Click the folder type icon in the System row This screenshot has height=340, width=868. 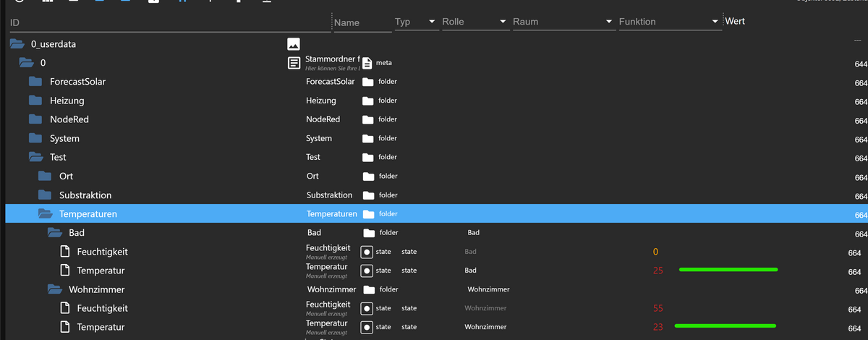(x=368, y=138)
